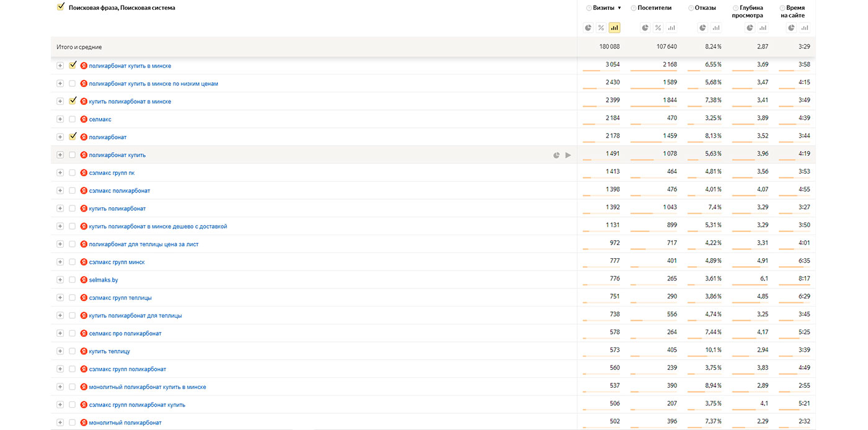Click the bounce rate value '10,1 %'
The image size is (868, 430).
pyautogui.click(x=712, y=351)
